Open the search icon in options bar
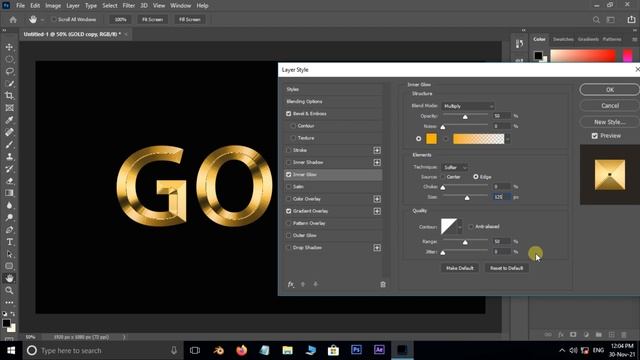 596,20
